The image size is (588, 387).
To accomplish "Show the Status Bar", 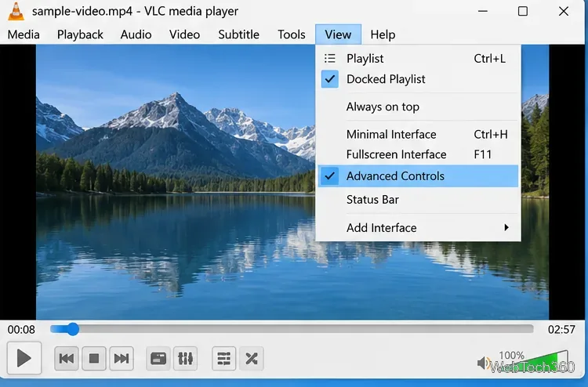I will (418, 200).
